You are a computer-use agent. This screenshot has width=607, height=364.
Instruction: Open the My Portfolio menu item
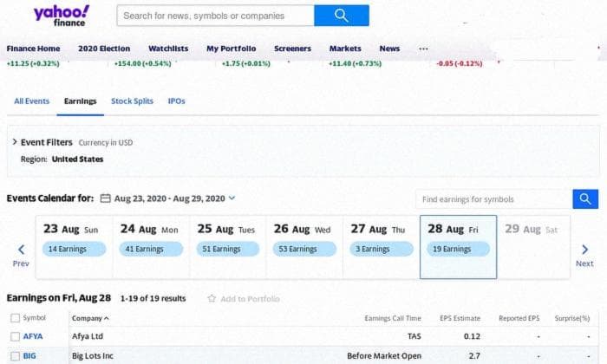pos(232,49)
